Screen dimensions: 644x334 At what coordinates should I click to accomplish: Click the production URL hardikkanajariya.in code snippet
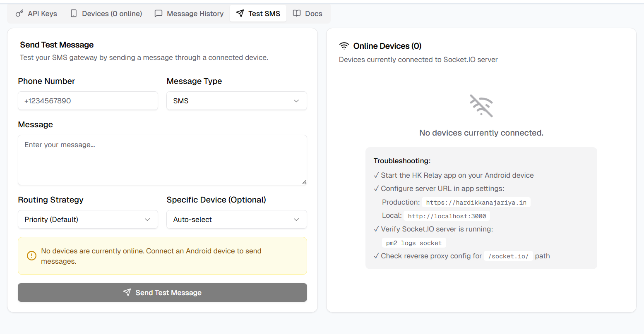tap(476, 203)
